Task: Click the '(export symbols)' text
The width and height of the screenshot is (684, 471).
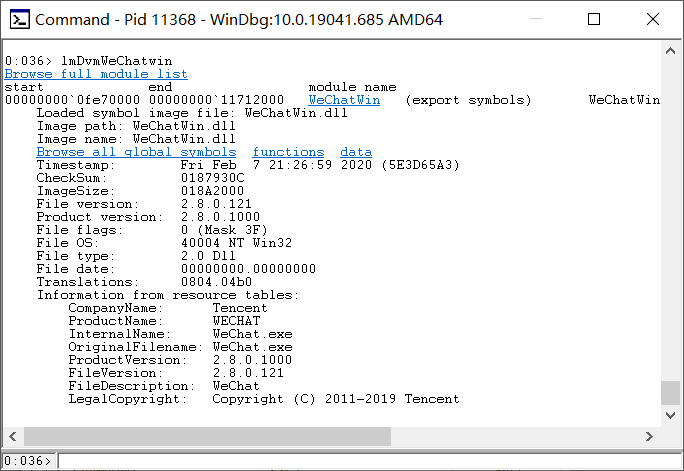Action: coord(468,100)
